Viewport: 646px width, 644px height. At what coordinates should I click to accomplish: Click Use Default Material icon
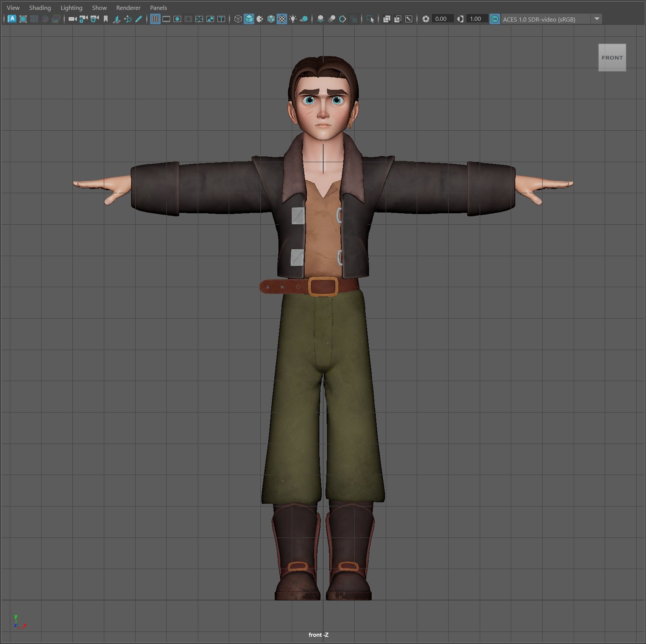(260, 19)
